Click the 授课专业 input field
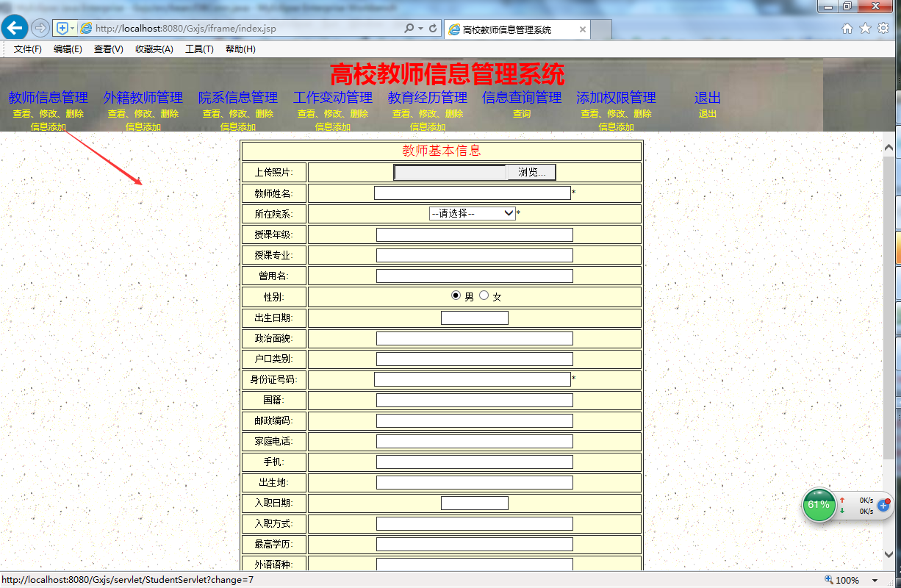The image size is (901, 588). tap(474, 255)
